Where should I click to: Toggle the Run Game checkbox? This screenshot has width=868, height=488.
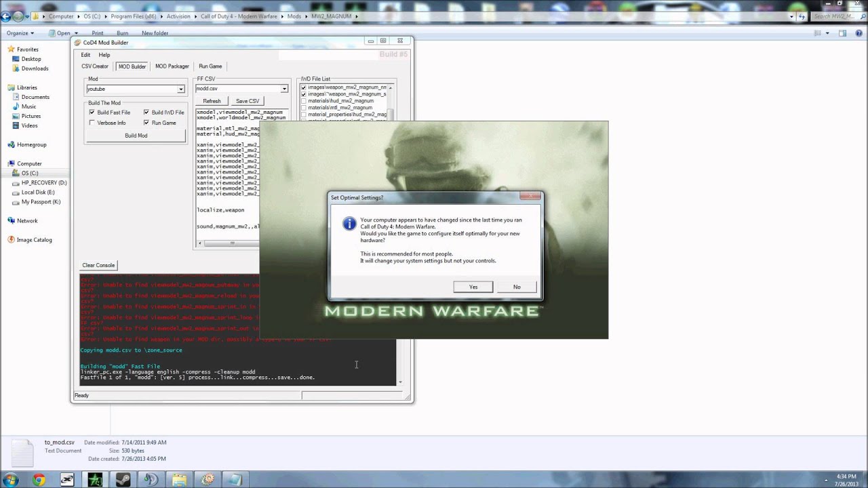[146, 123]
